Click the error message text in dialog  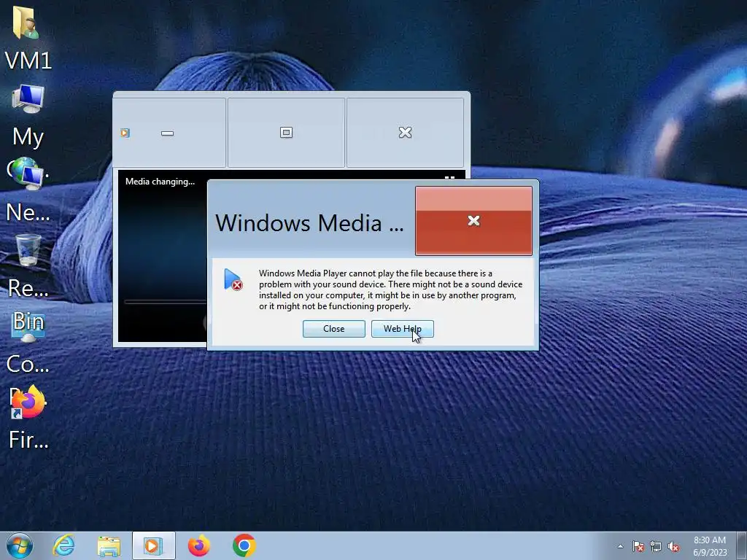[x=391, y=289]
